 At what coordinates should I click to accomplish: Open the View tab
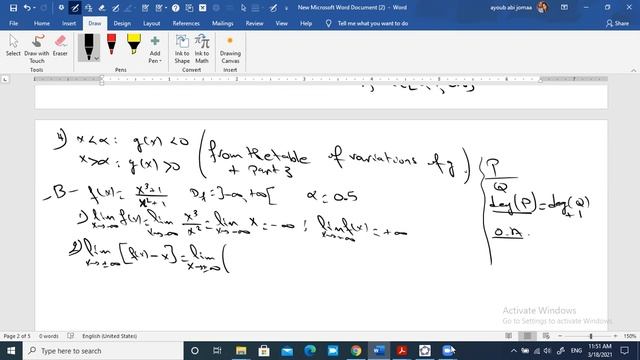(x=282, y=24)
